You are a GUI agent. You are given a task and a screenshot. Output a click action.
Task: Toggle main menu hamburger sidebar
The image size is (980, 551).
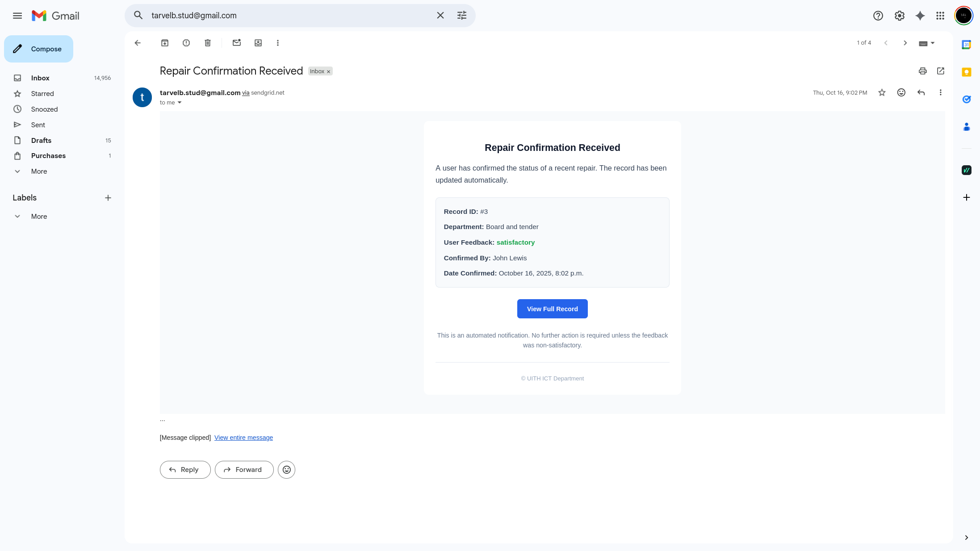pyautogui.click(x=17, y=16)
